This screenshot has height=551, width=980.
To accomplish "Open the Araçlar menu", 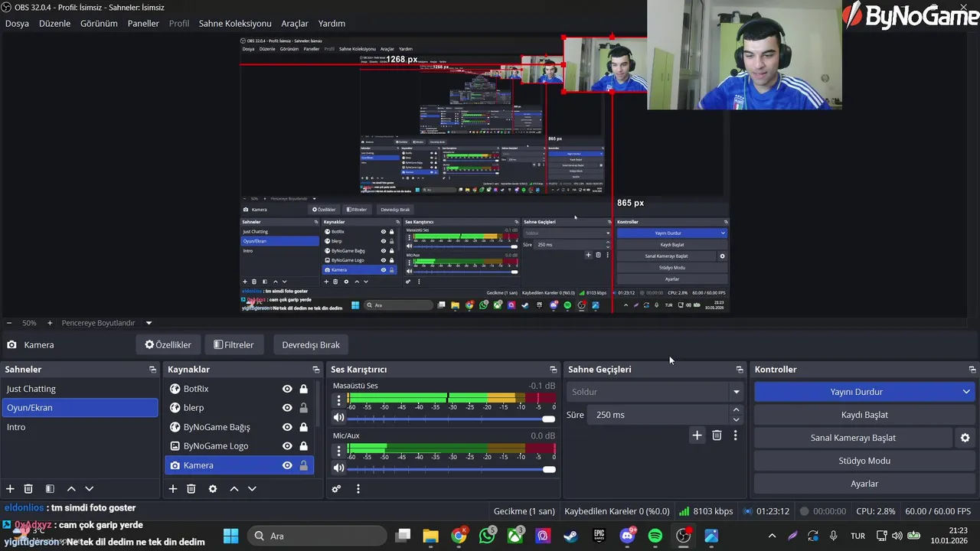I will click(295, 24).
